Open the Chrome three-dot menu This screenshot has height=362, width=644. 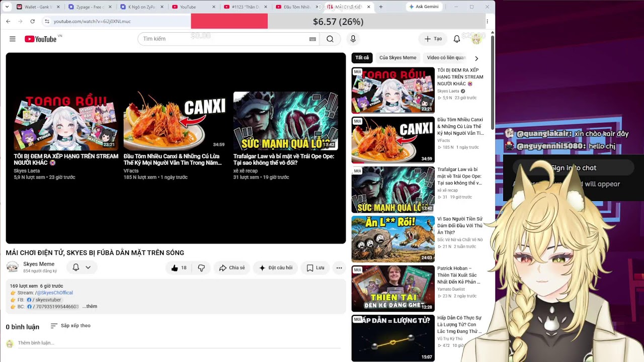(x=487, y=21)
